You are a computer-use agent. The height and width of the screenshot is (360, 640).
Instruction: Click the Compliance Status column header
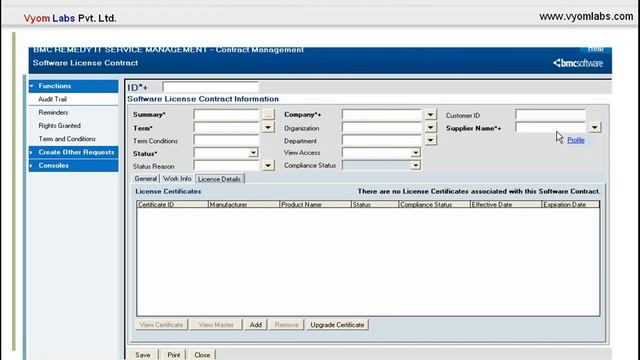pos(434,204)
